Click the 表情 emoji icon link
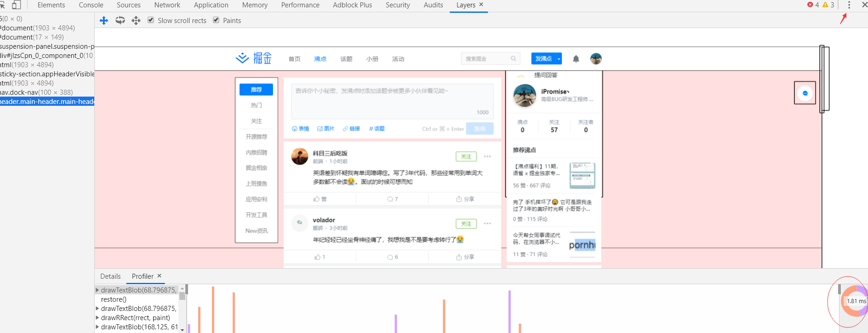Screen dimensions: 868x333 click(x=301, y=129)
